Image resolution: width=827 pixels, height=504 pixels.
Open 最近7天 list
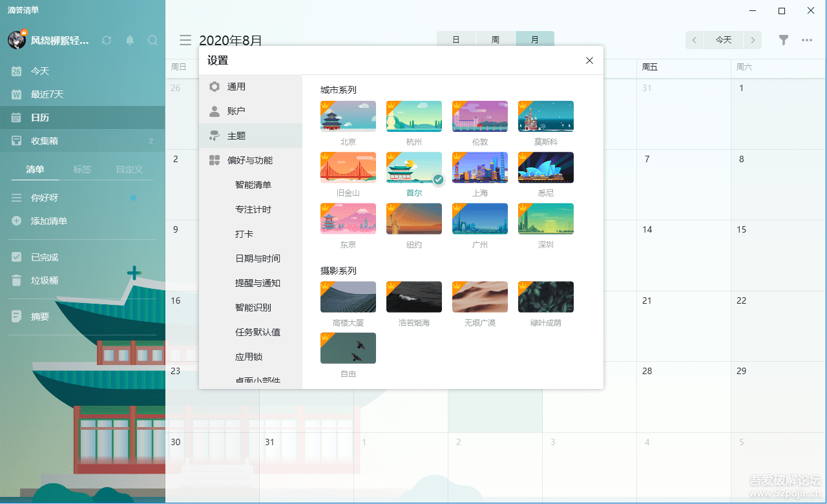point(82,94)
